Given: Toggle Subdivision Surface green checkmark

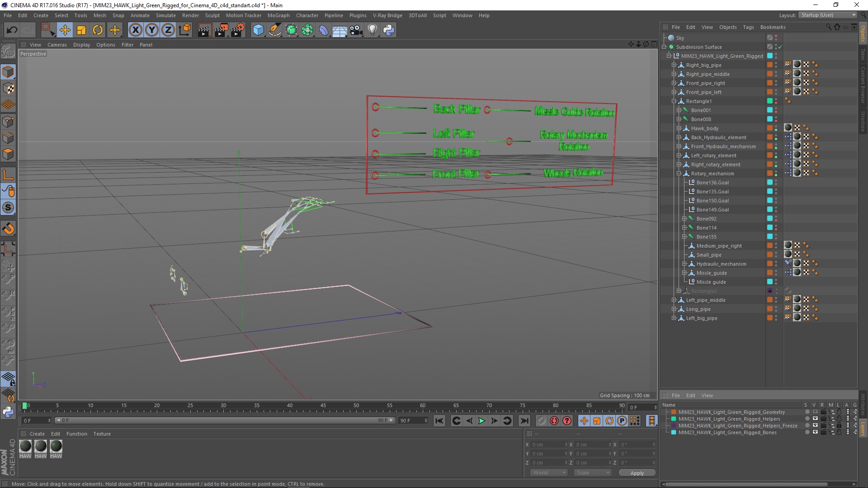Looking at the screenshot, I should [x=780, y=47].
